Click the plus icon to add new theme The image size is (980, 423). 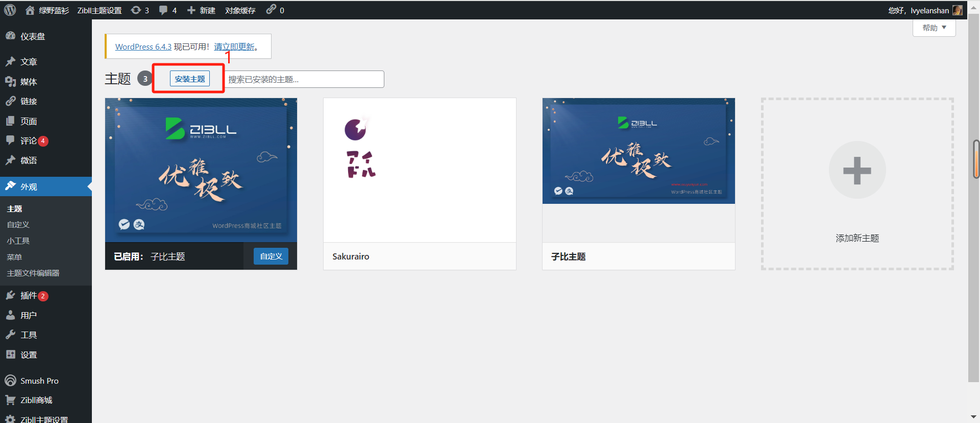(857, 170)
